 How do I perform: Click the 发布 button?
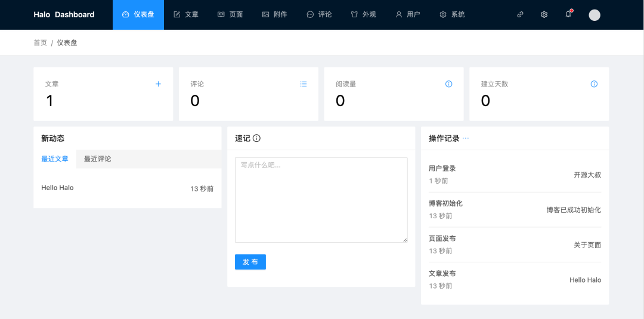(250, 262)
